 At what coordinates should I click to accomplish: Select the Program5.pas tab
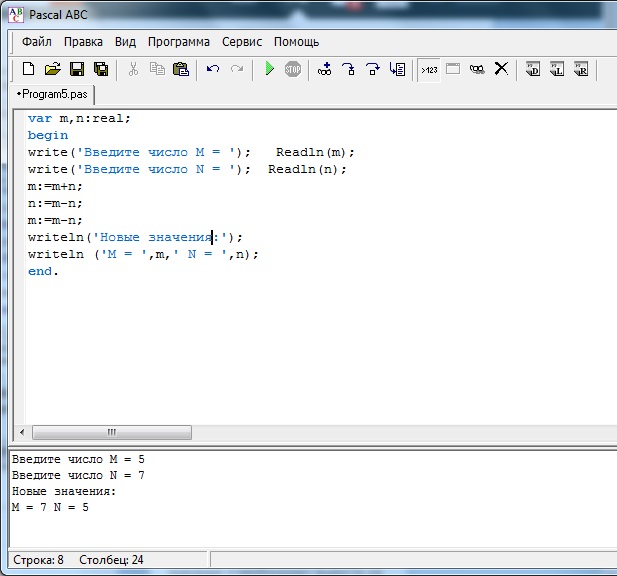pyautogui.click(x=54, y=93)
